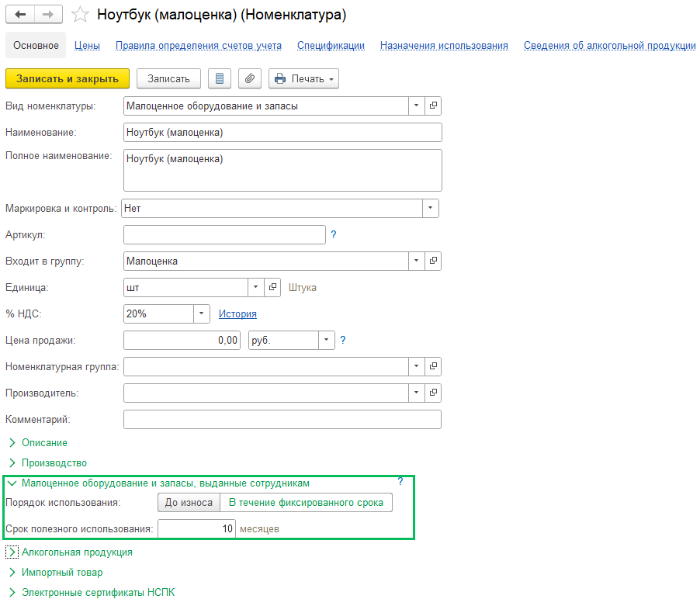Open the % НДС rate dropdown
Screen dimensions: 700x606
(x=202, y=314)
